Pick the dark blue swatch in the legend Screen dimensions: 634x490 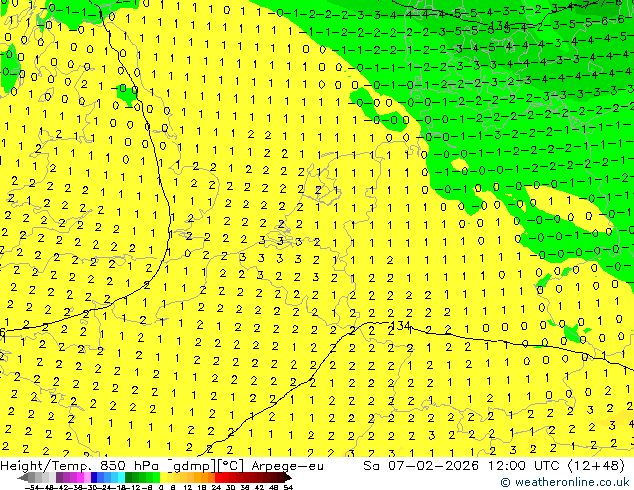(x=94, y=477)
